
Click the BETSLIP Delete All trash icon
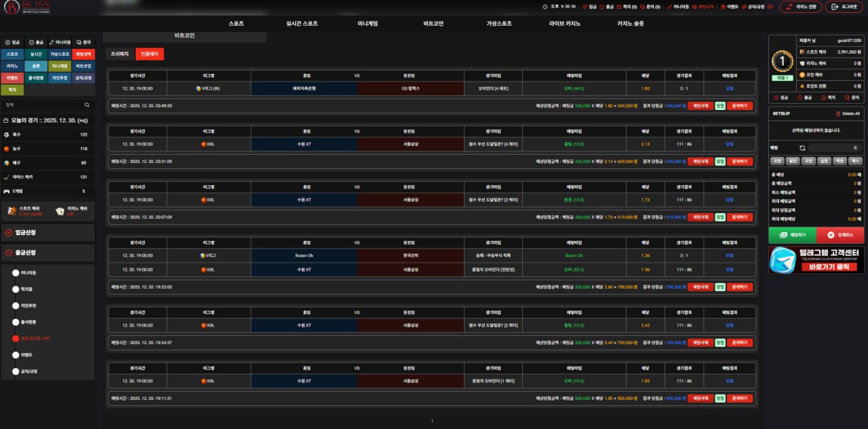pyautogui.click(x=837, y=114)
